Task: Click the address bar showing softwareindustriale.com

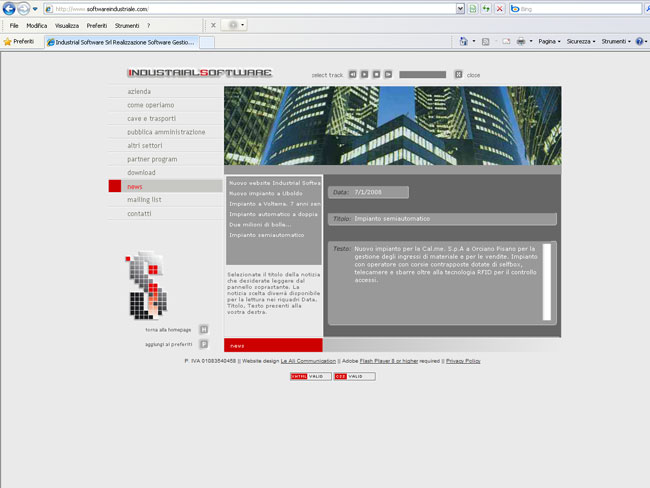Action: [x=250, y=9]
